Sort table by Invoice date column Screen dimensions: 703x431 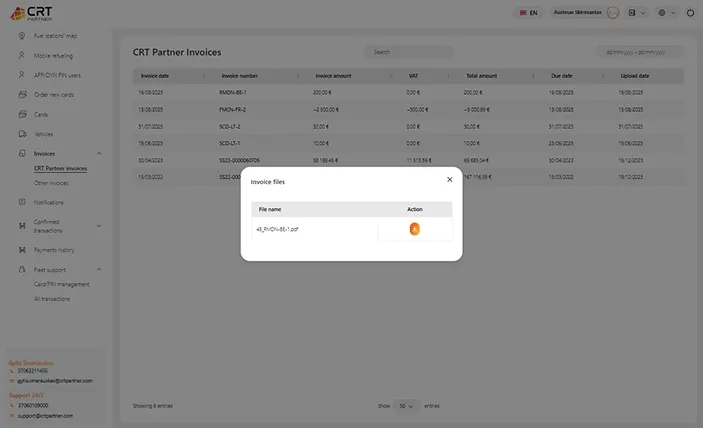tap(170, 76)
